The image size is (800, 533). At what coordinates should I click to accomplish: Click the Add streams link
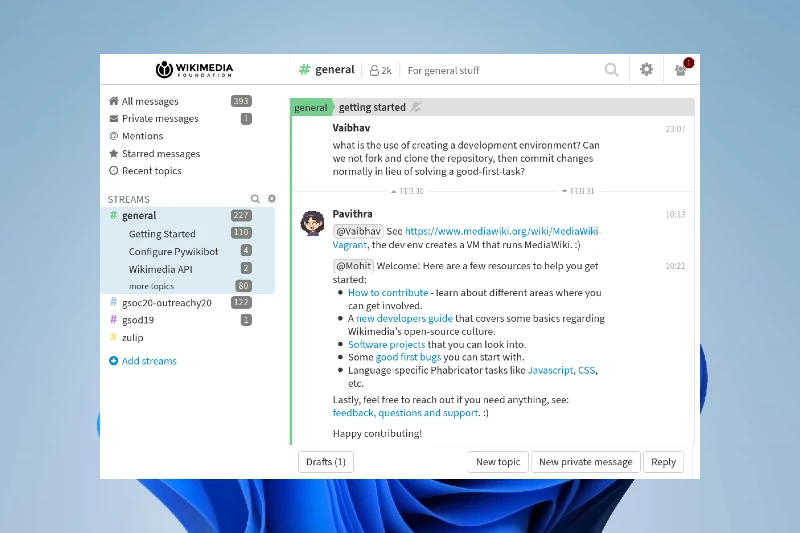point(149,361)
